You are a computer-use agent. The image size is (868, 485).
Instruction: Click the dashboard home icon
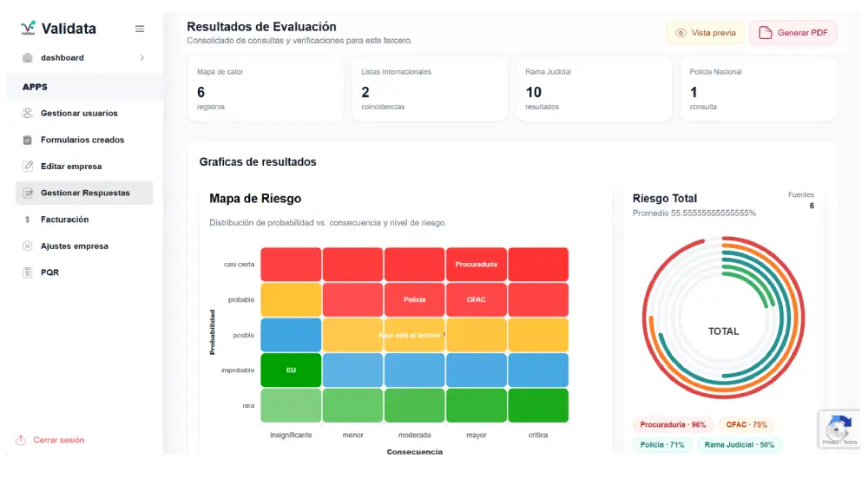[x=27, y=57]
